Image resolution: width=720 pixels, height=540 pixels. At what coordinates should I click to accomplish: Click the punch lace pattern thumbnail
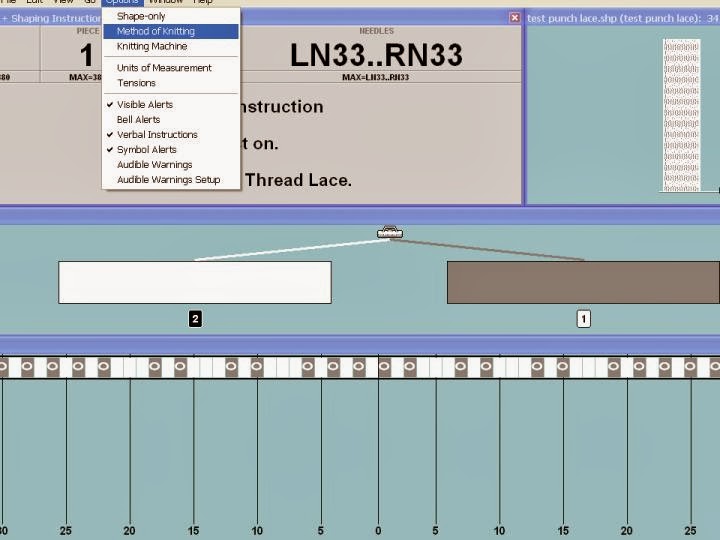click(681, 115)
